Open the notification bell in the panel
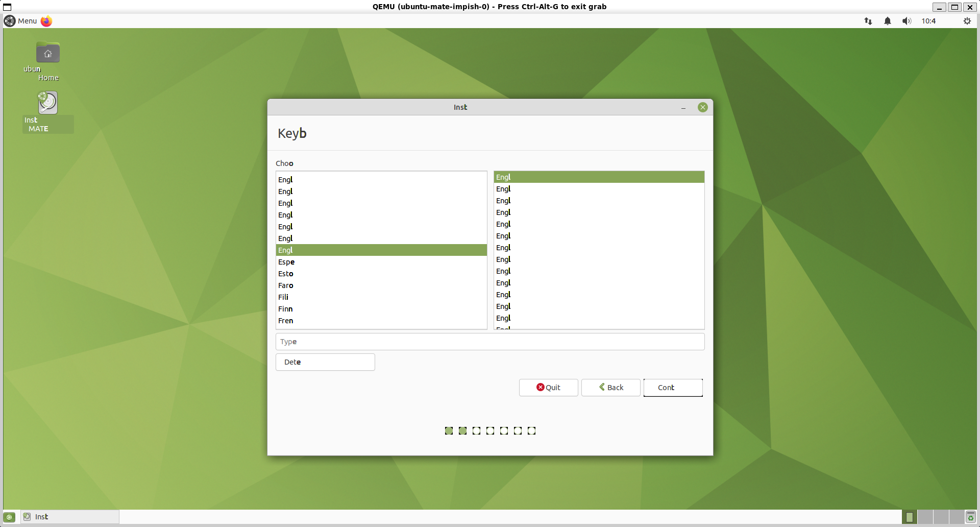 pos(887,21)
